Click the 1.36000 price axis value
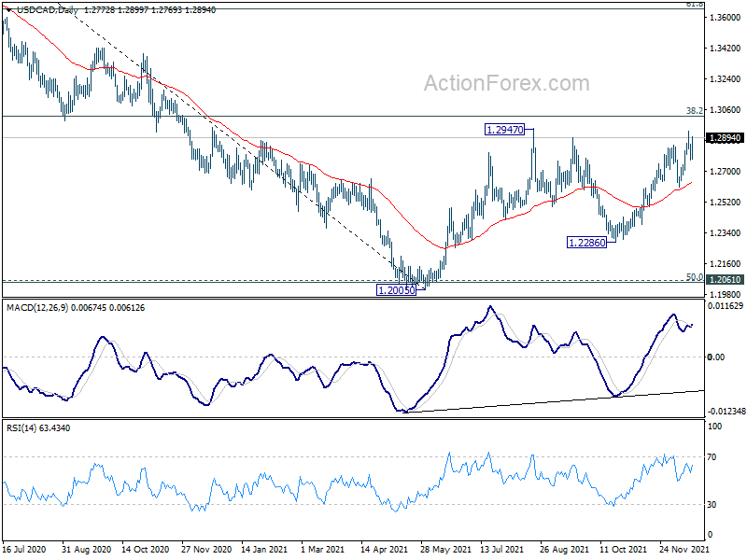Viewport: 747px width, 560px height. pyautogui.click(x=725, y=18)
